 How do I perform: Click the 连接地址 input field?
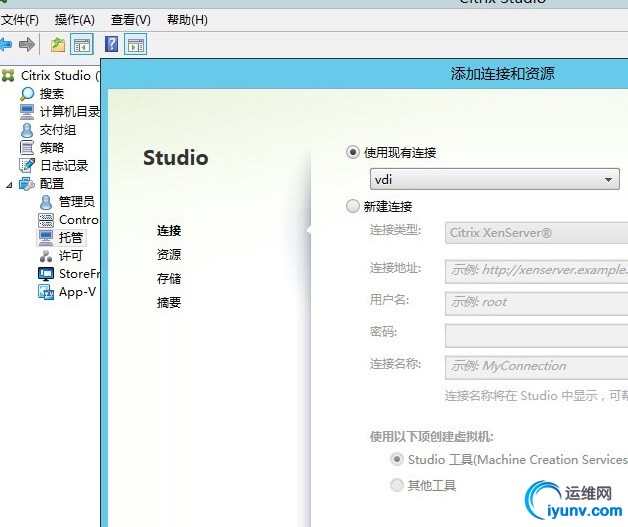click(x=536, y=271)
